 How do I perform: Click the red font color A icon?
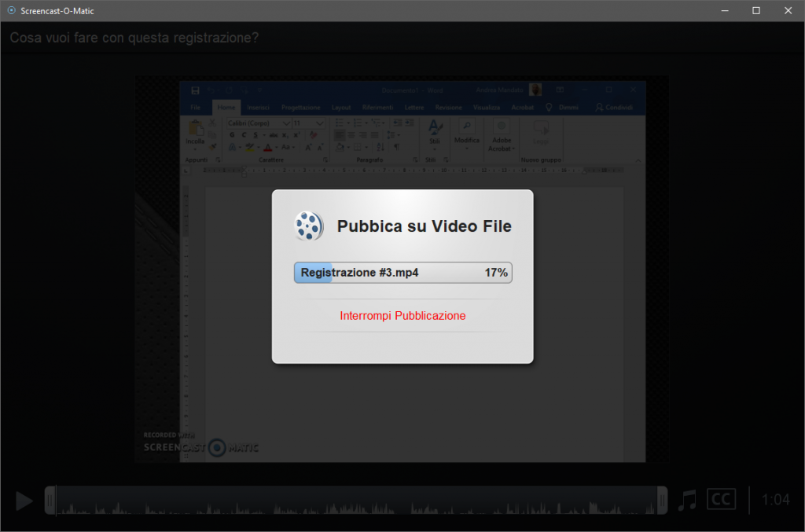267,147
